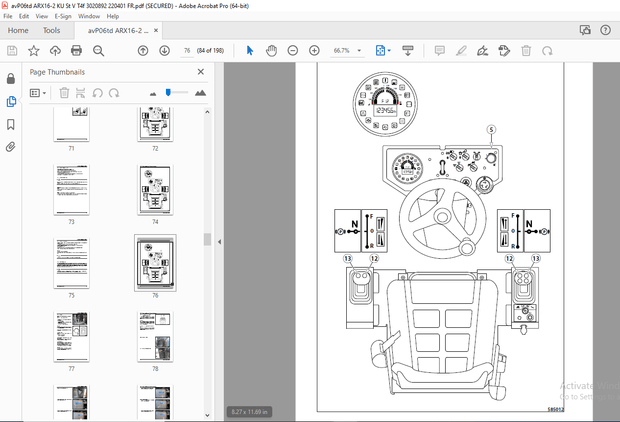Open the Sign document tool

click(482, 51)
